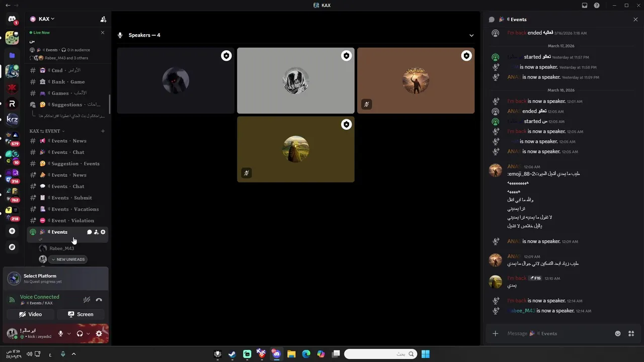Open the Suggestions forum channel
Image resolution: width=644 pixels, height=362 pixels.
click(67, 105)
